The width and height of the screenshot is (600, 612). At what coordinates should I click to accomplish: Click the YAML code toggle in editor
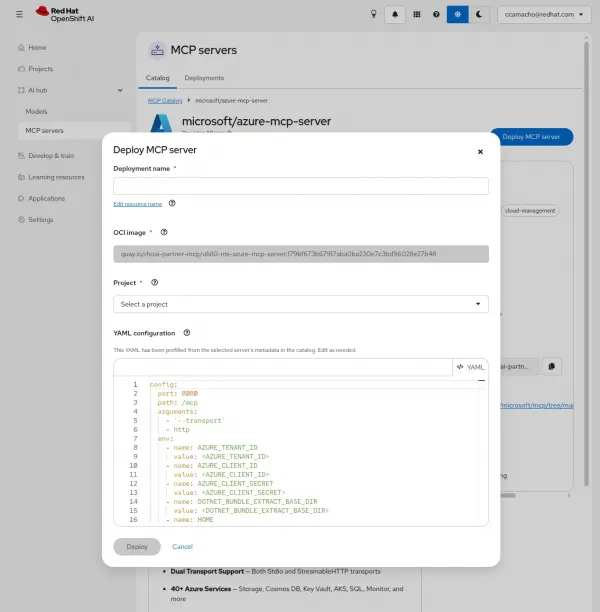470,367
